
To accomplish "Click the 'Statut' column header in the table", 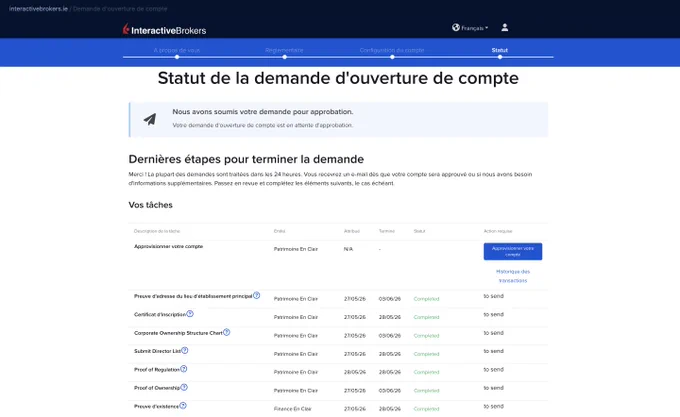I will pyautogui.click(x=419, y=231).
